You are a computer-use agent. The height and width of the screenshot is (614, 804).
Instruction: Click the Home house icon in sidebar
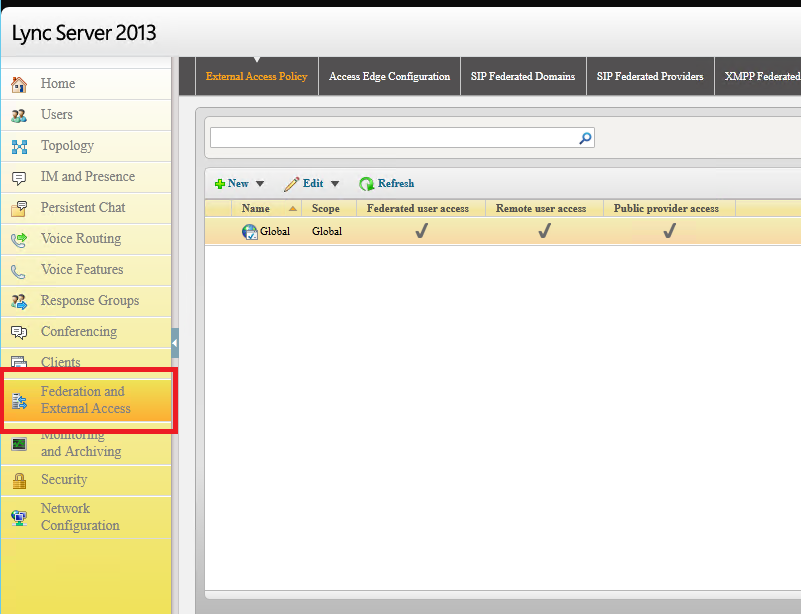pos(19,84)
